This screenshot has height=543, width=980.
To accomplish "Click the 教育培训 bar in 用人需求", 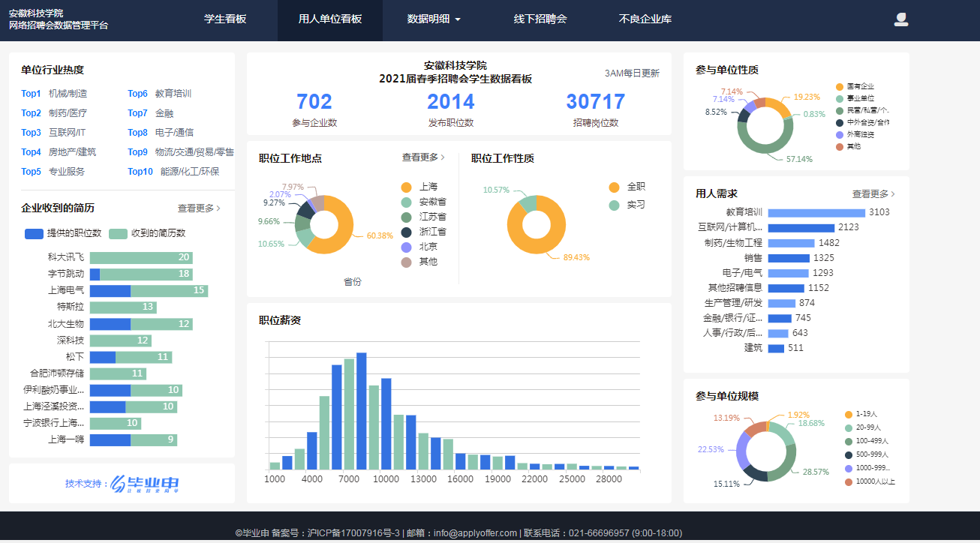I will click(x=816, y=212).
